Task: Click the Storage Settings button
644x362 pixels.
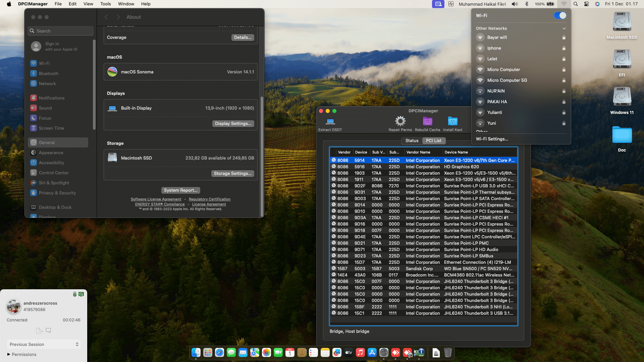Action: click(232, 174)
